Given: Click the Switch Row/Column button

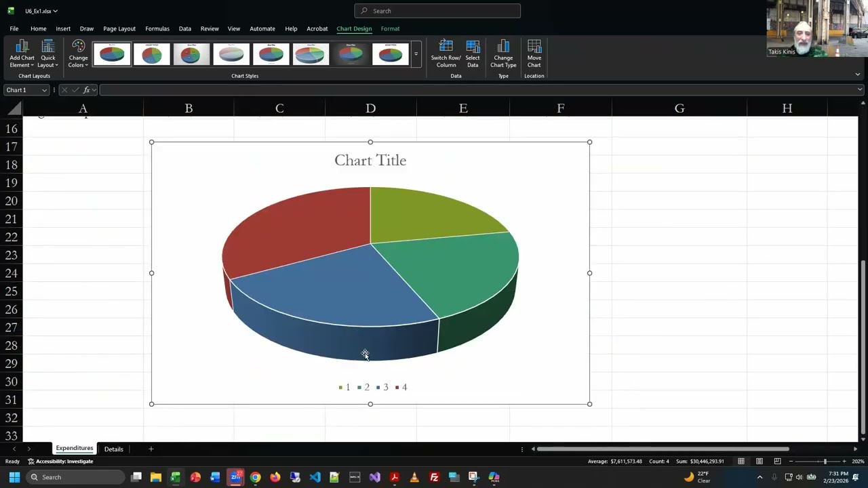Looking at the screenshot, I should pyautogui.click(x=446, y=54).
